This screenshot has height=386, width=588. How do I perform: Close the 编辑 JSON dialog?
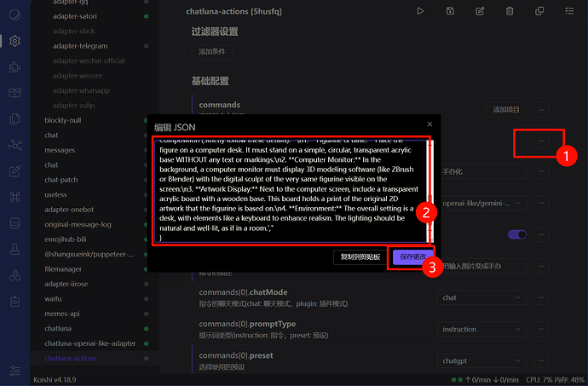point(429,124)
